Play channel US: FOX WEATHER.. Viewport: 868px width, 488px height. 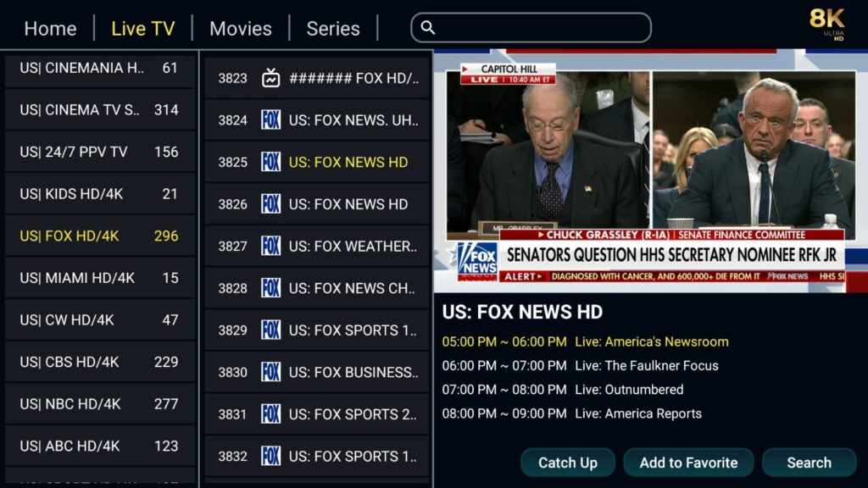tap(317, 247)
